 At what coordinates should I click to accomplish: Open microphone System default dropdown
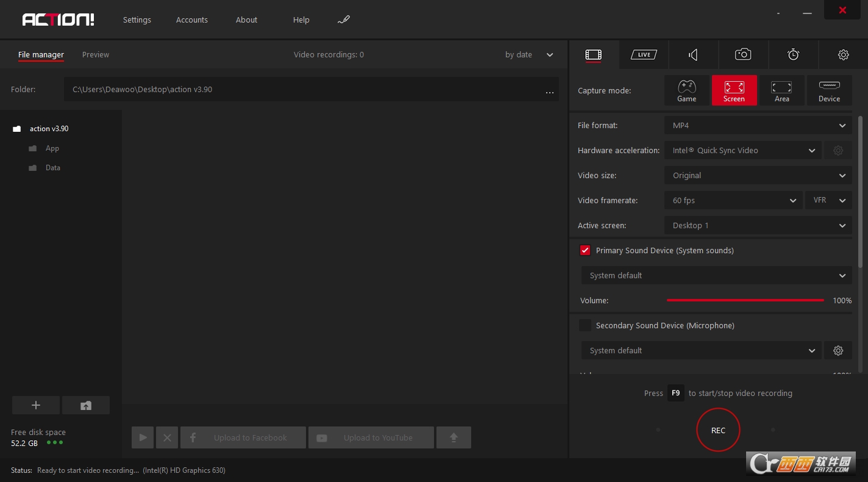[702, 350]
